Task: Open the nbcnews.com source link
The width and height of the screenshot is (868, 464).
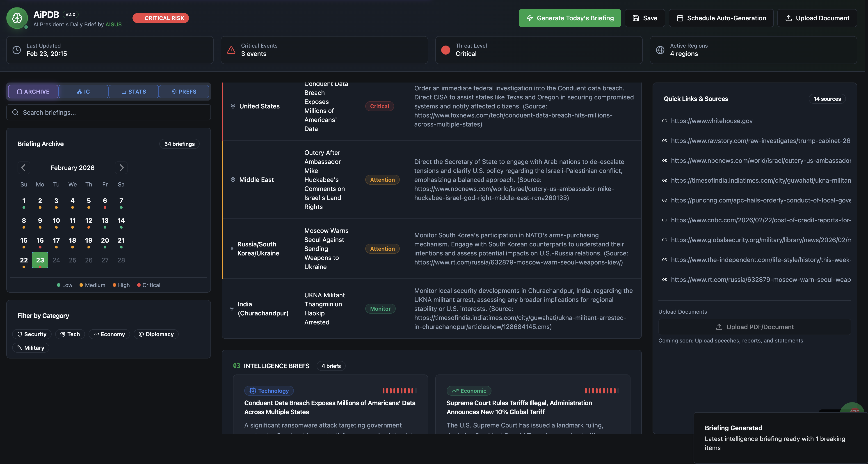Action: 761,161
